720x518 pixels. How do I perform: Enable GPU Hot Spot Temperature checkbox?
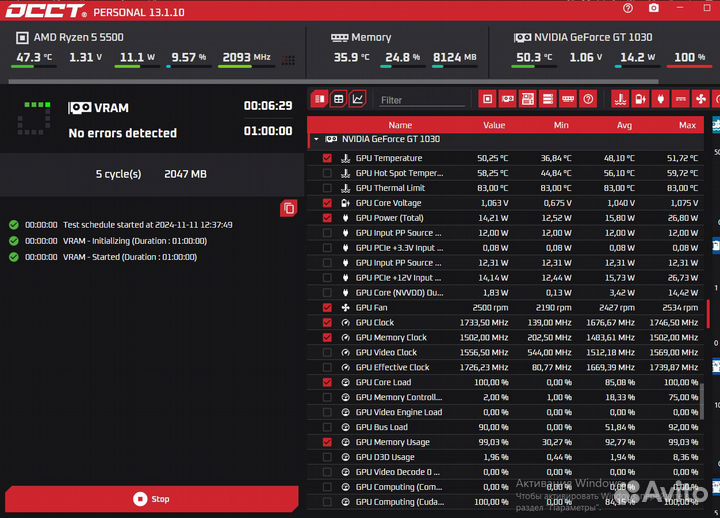[327, 173]
